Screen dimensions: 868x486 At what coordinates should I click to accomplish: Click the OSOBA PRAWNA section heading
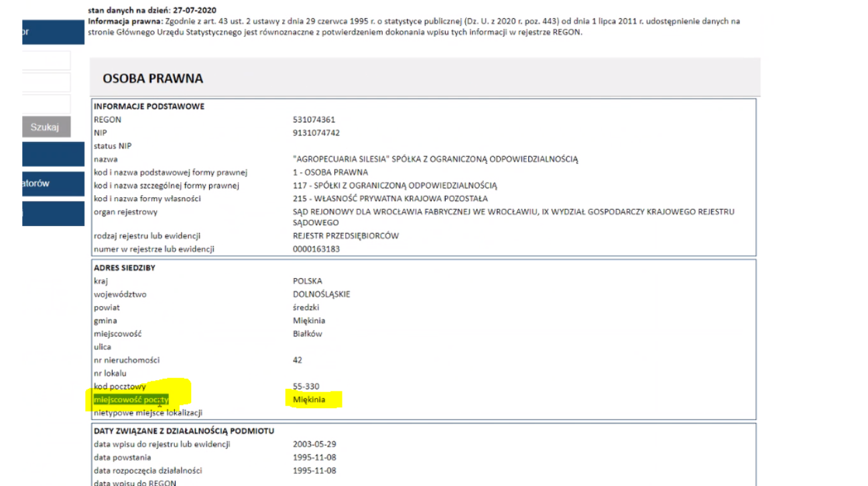click(x=153, y=78)
